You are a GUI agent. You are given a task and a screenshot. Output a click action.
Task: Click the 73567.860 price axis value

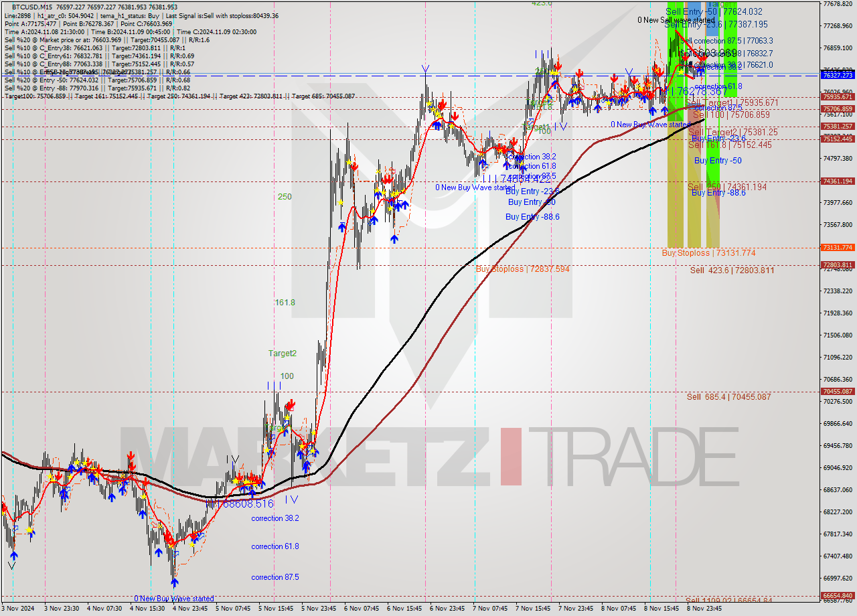pyautogui.click(x=837, y=225)
